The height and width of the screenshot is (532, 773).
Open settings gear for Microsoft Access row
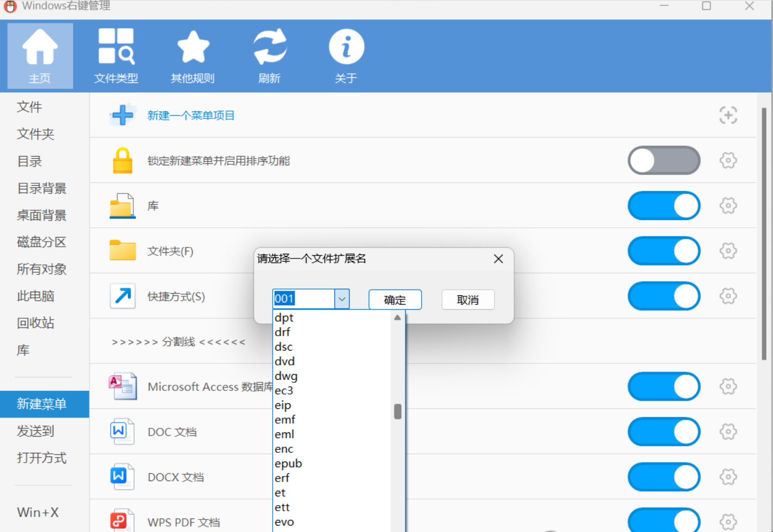pos(728,386)
